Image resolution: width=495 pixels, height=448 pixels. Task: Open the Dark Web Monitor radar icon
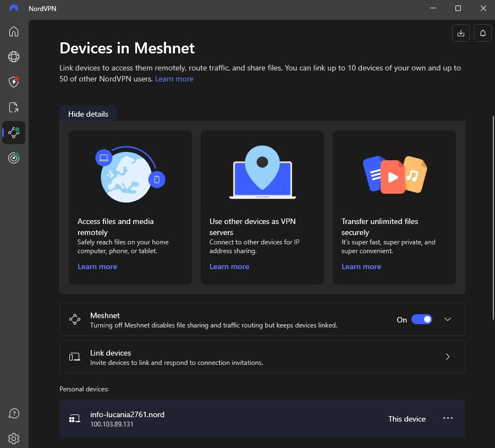point(14,157)
